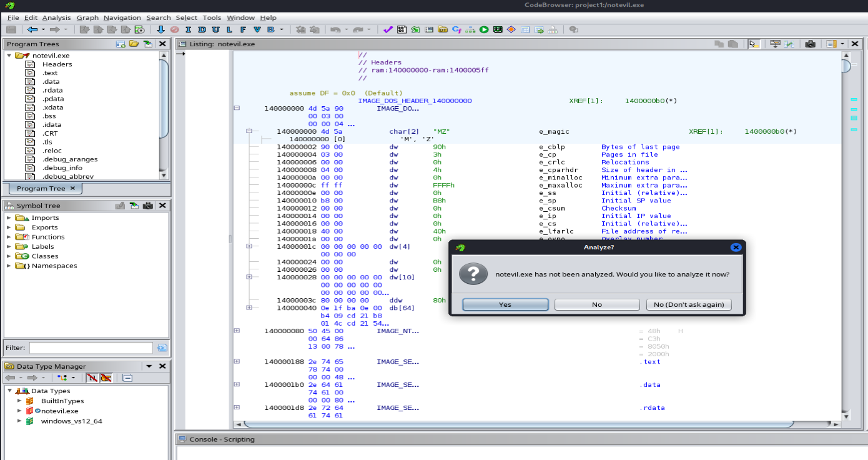Open the memory map chip icon
The width and height of the screenshot is (868, 460).
[x=498, y=29]
